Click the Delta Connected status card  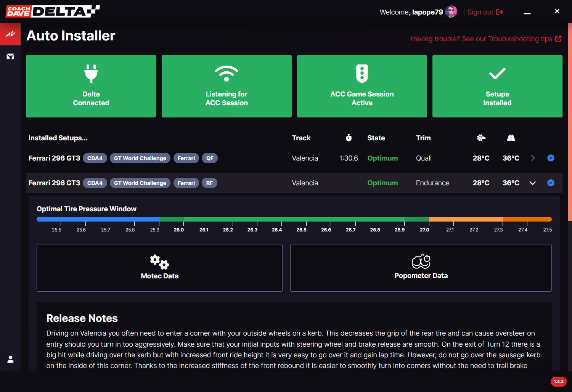(x=91, y=86)
